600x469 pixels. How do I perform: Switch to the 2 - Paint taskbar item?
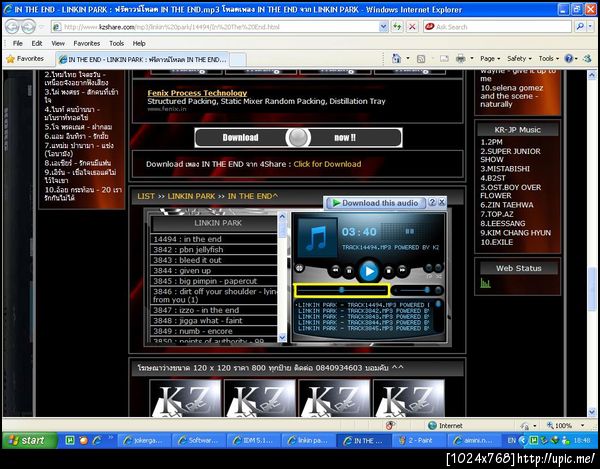[419, 441]
